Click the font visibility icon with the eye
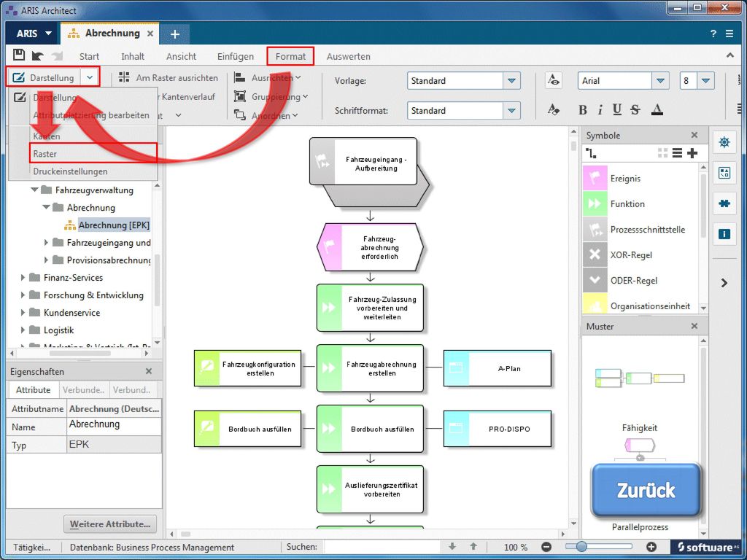 (553, 80)
